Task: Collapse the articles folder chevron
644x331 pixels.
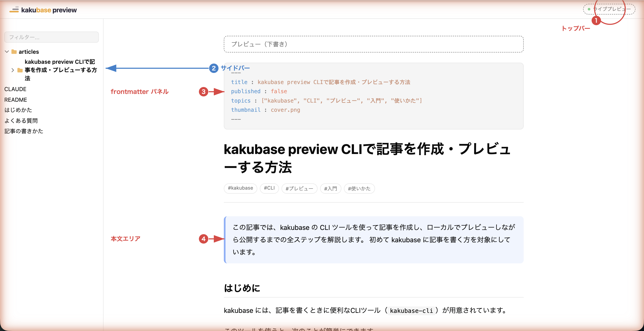Action: click(7, 52)
